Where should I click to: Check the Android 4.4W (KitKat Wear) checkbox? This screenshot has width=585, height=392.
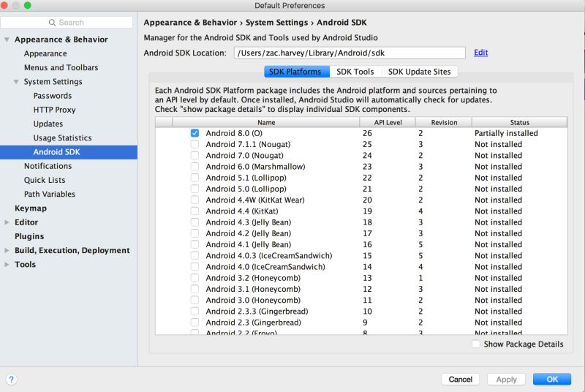tap(195, 200)
